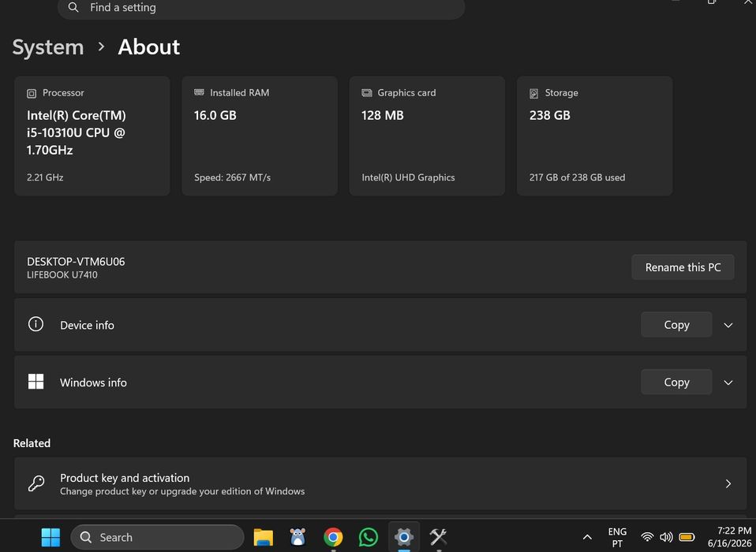Click the Settings gear icon on the taskbar
756x552 pixels.
tap(404, 536)
